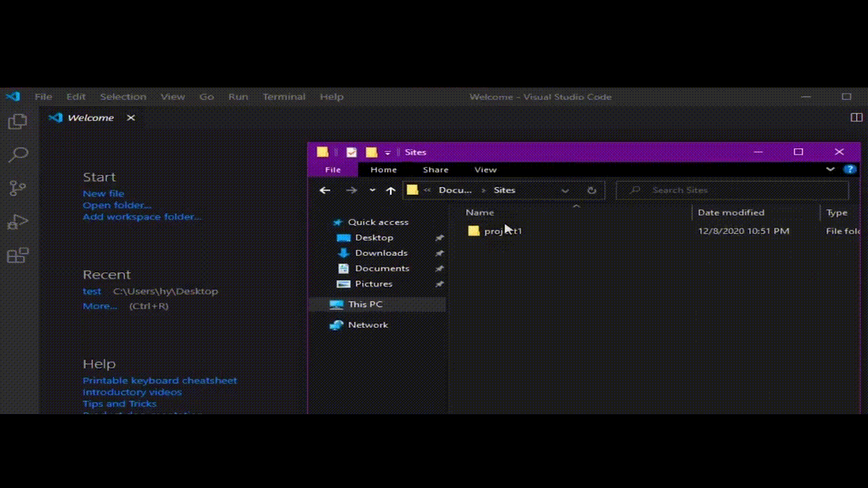Open the Extensions view in VS Code

click(x=18, y=256)
